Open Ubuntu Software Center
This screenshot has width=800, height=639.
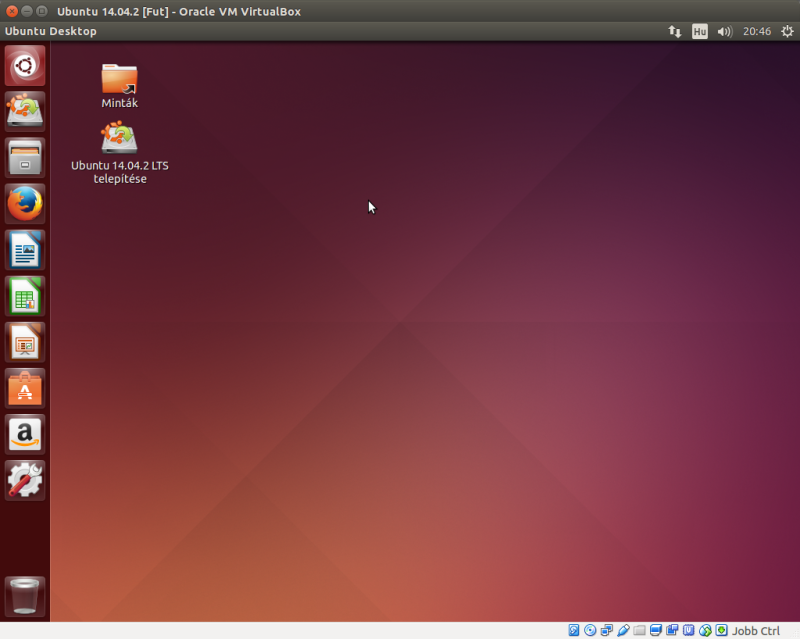coord(25,388)
